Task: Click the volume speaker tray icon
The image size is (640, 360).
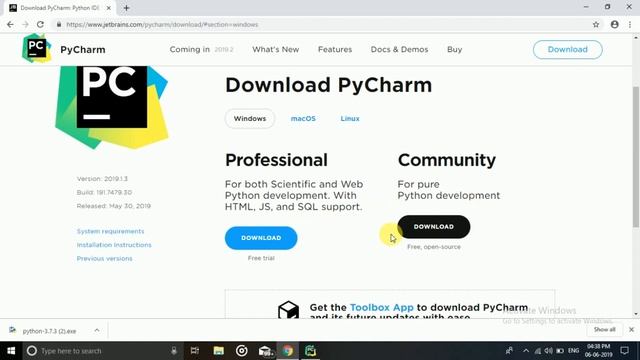Action: coord(548,351)
